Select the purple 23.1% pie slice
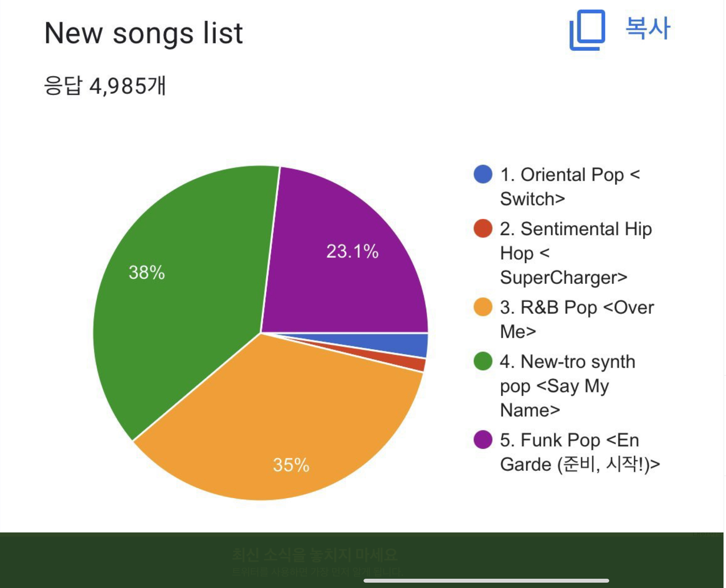The height and width of the screenshot is (588, 726). tap(349, 256)
